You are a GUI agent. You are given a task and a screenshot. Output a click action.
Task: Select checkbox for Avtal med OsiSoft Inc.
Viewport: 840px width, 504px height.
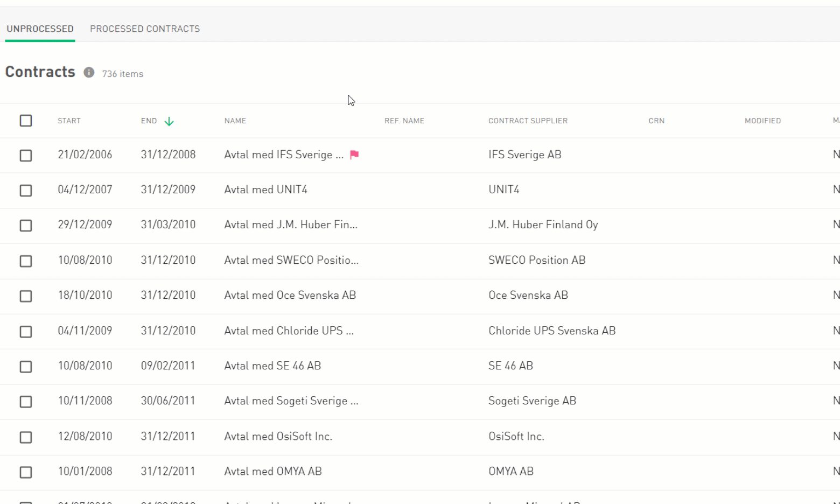pos(26,437)
